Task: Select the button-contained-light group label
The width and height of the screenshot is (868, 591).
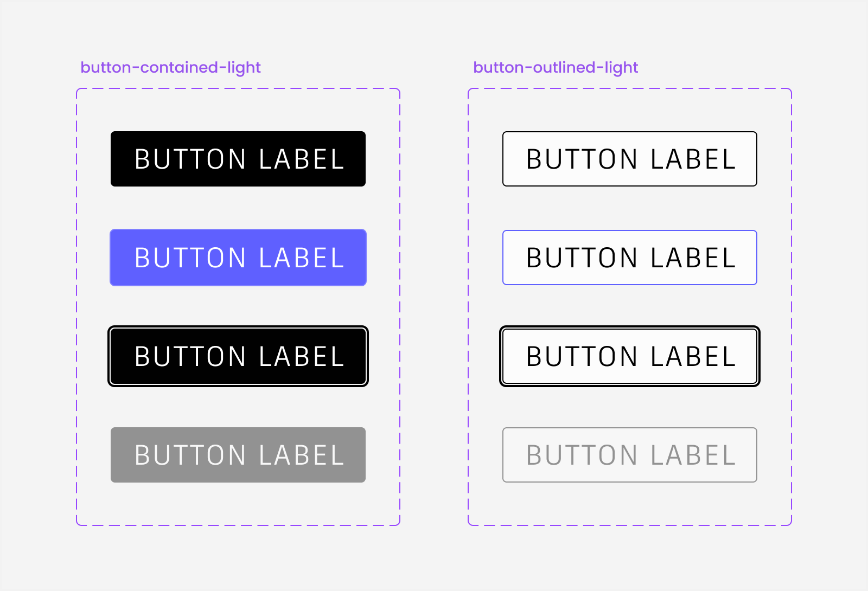Action: point(170,67)
